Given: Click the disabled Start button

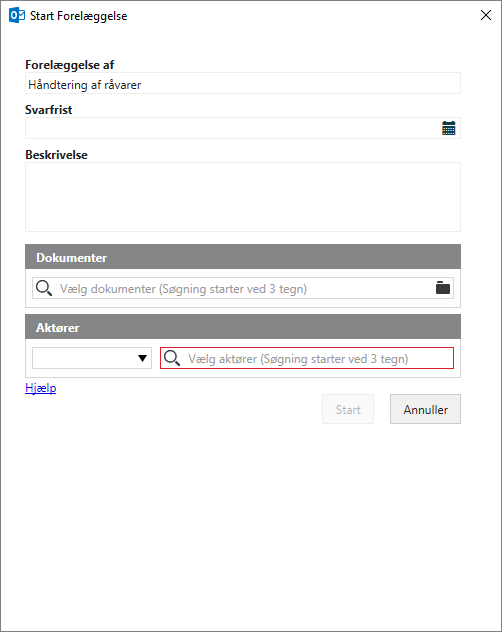Looking at the screenshot, I should coord(348,409).
